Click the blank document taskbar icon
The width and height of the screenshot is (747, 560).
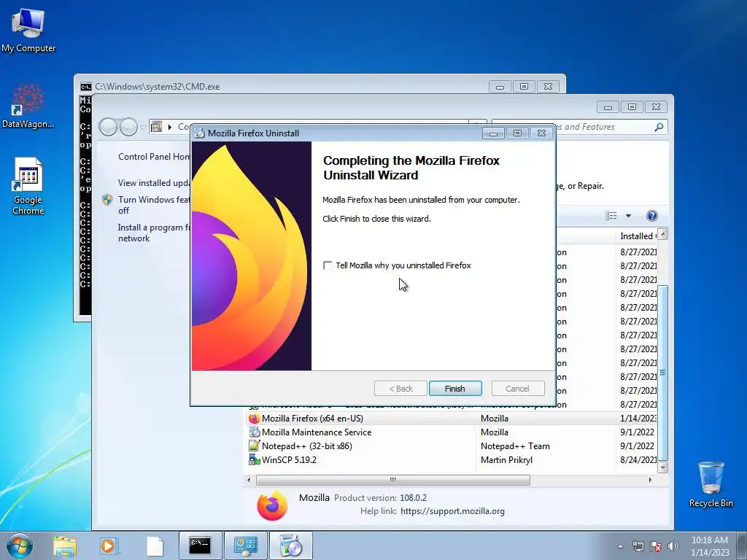point(155,546)
